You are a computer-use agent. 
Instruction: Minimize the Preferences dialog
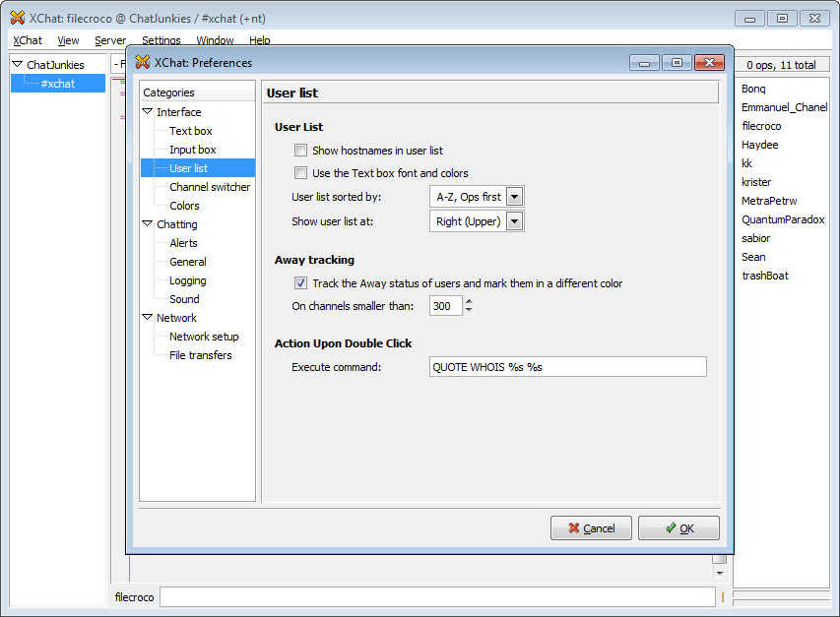point(644,63)
